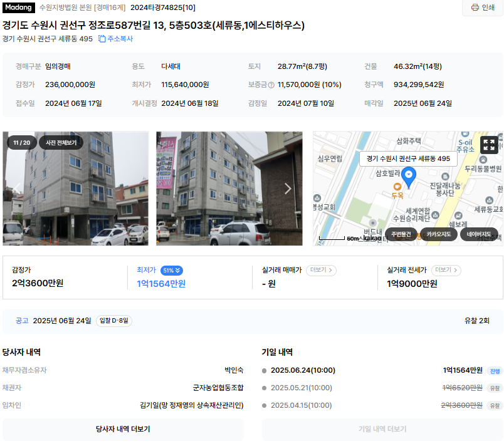Screen dimensions: 504x446
Task: Click creditor name 군자농업협동조합
Action: pos(218,388)
